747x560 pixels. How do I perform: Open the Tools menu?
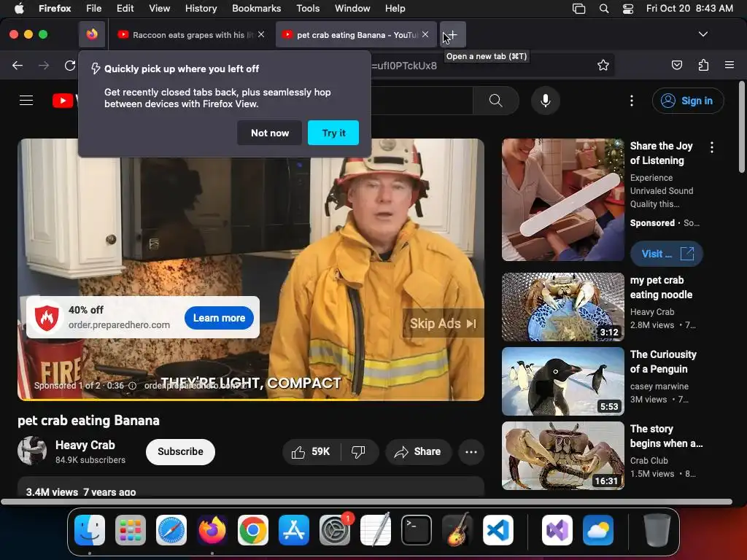tap(308, 8)
